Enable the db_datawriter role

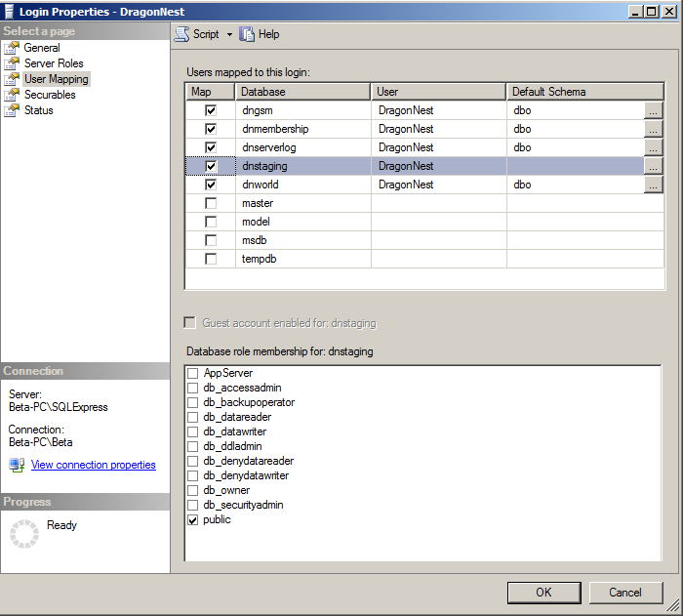(x=192, y=432)
